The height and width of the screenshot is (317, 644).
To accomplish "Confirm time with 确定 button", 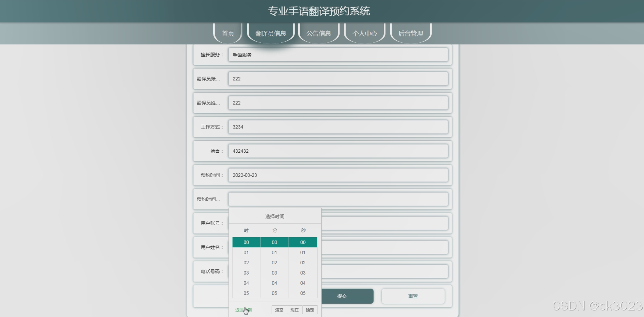I will point(310,310).
